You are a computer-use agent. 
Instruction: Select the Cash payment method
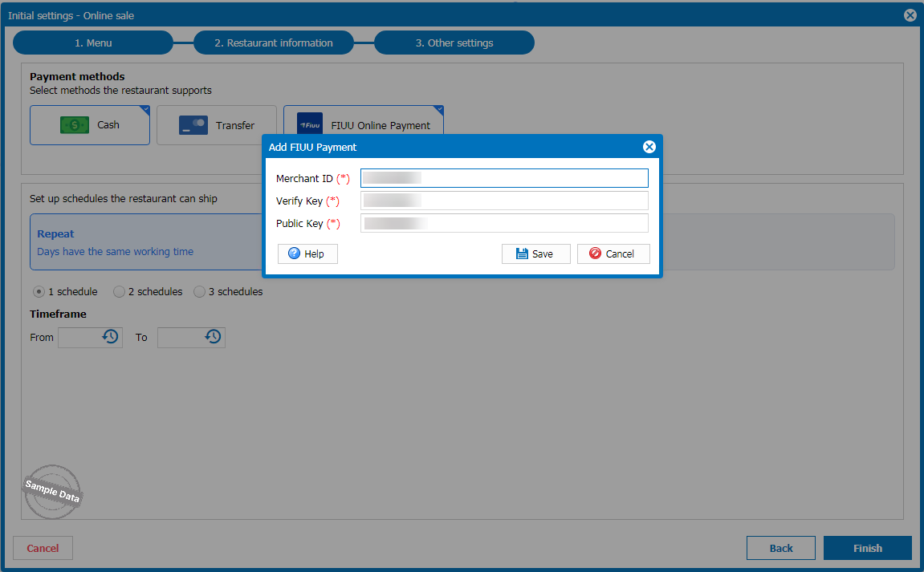click(x=90, y=125)
